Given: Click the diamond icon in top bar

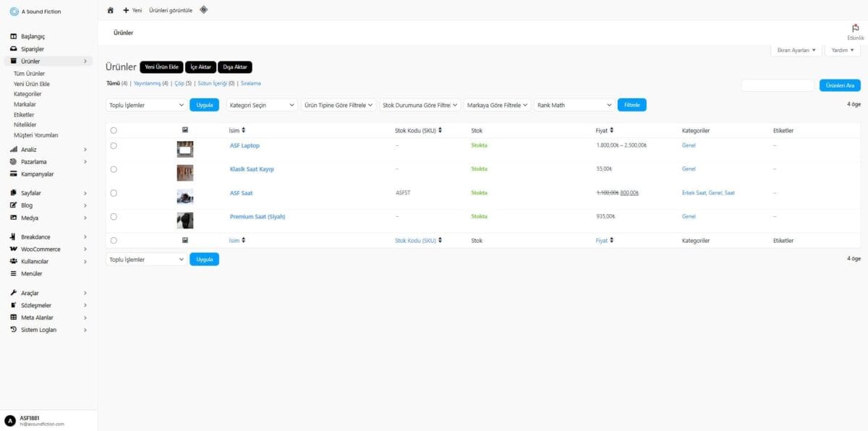Looking at the screenshot, I should pyautogui.click(x=203, y=10).
